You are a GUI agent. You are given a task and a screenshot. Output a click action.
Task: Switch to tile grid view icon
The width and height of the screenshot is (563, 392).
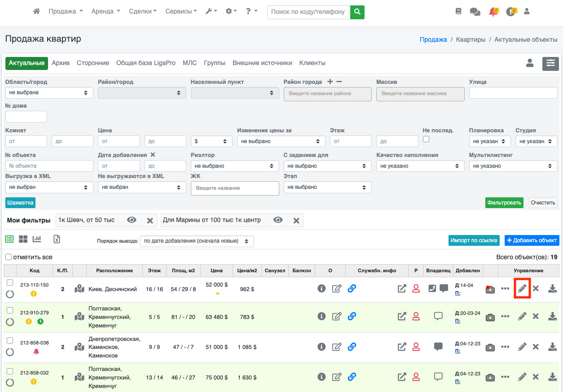23,239
